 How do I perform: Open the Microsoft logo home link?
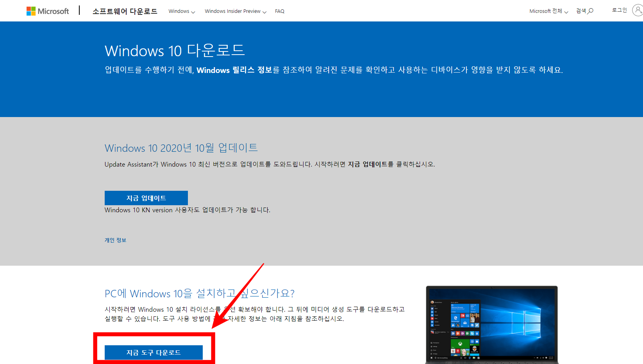48,11
